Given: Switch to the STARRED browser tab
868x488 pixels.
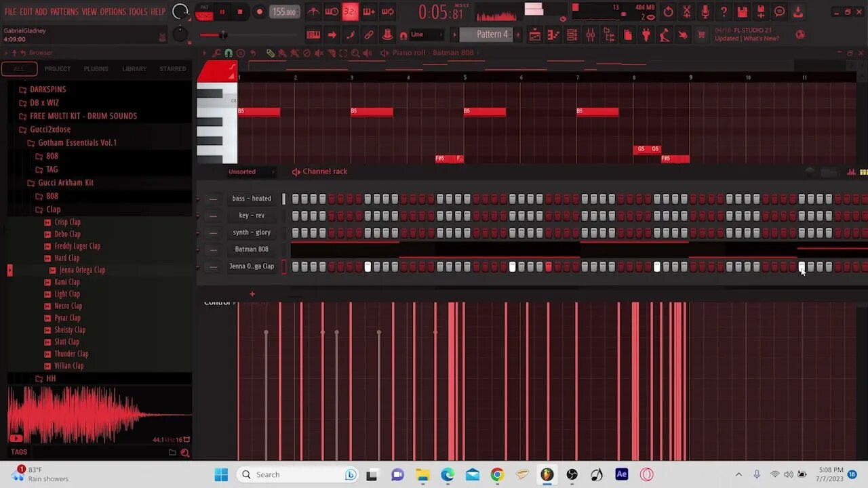Looking at the screenshot, I should point(172,68).
